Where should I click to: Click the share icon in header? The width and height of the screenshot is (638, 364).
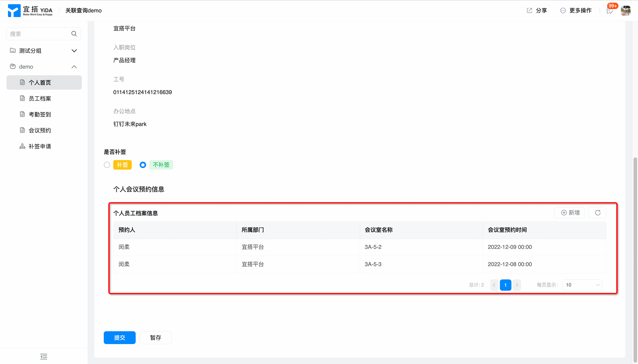point(529,10)
